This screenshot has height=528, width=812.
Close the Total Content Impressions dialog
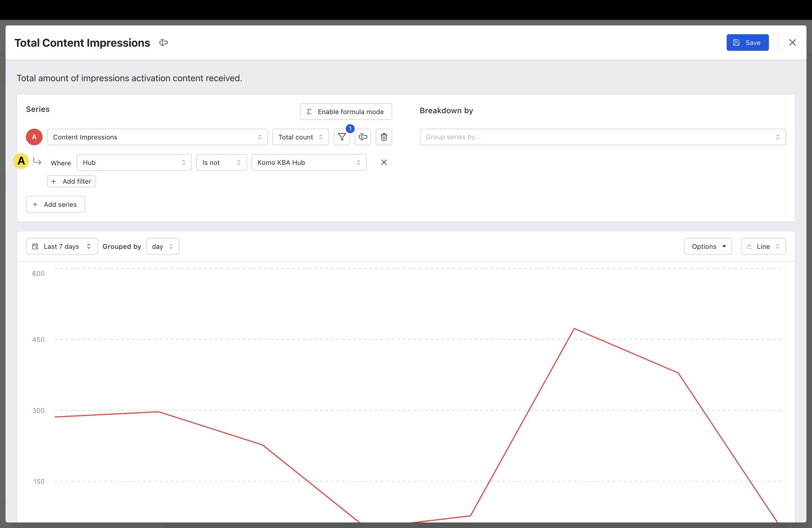click(792, 43)
